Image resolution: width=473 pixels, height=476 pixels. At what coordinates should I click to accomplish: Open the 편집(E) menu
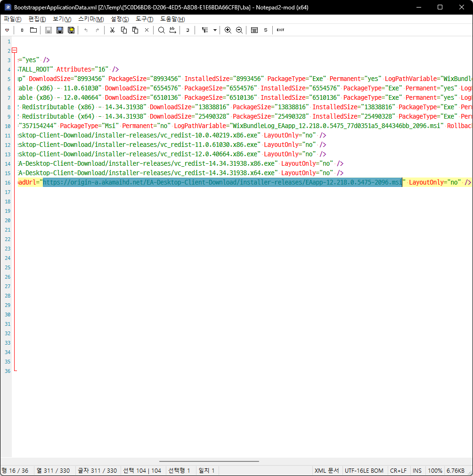click(37, 19)
